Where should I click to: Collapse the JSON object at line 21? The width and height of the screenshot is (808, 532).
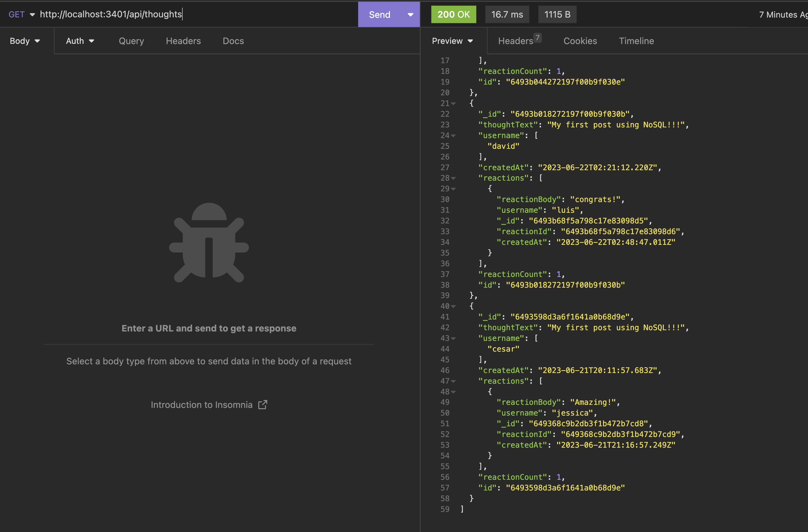click(453, 103)
